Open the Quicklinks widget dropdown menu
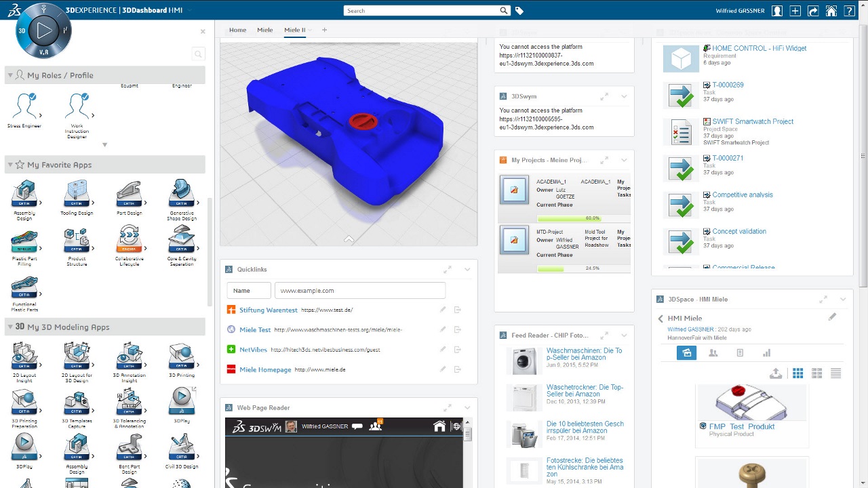Viewport: 868px width, 488px height. [467, 270]
